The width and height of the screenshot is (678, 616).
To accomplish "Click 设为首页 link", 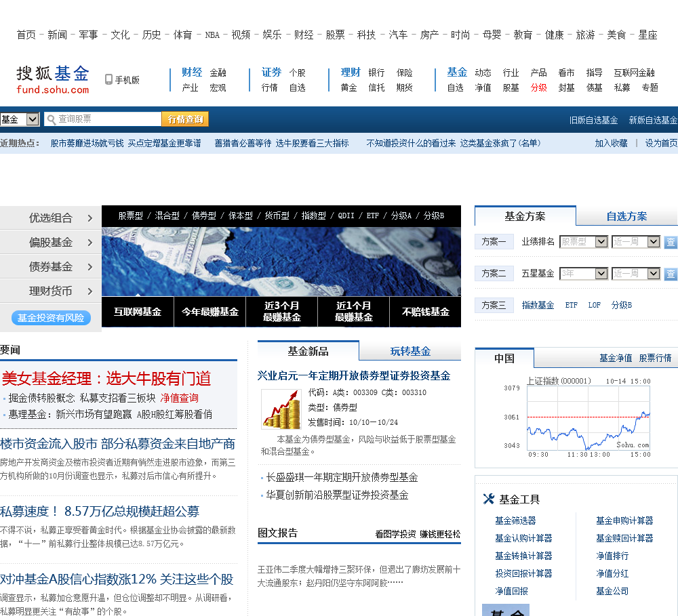I will [661, 143].
